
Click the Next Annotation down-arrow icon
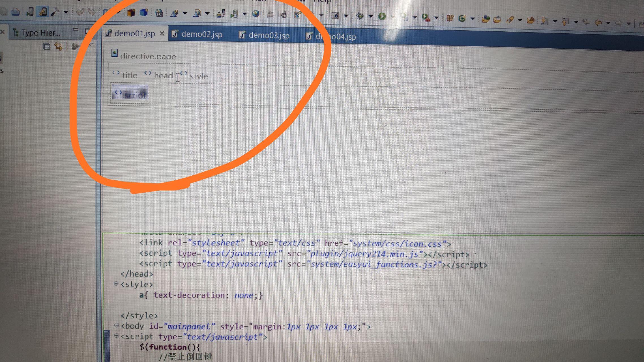point(544,21)
